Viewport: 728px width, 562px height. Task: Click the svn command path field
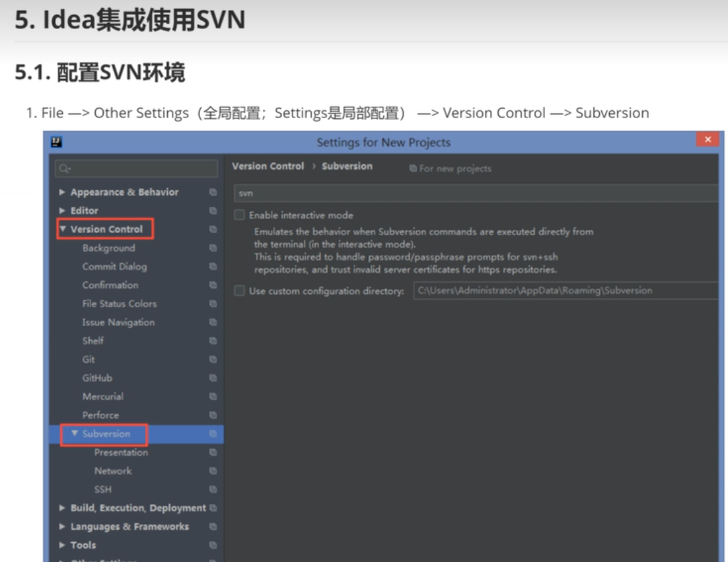(x=476, y=193)
